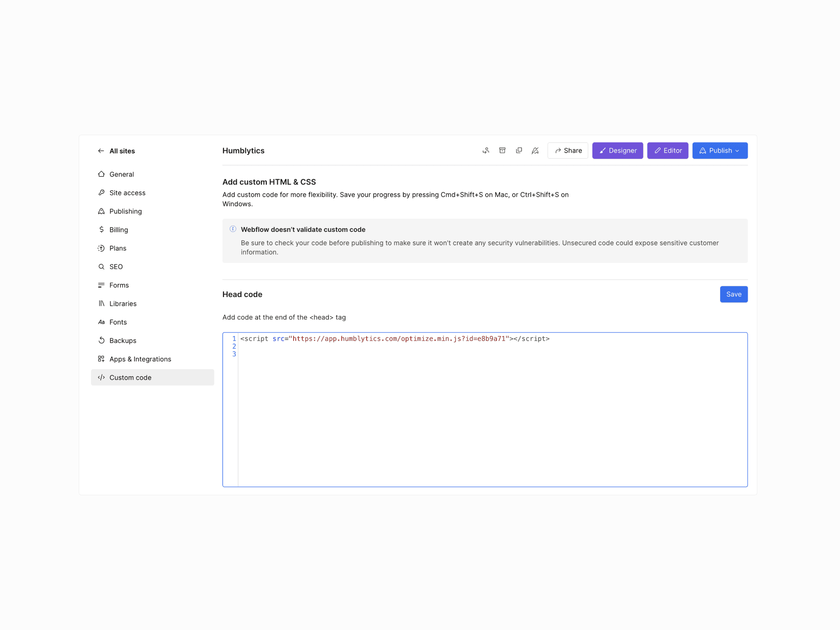Screen dimensions: 840x630
Task: Save the Head code
Action: click(734, 294)
